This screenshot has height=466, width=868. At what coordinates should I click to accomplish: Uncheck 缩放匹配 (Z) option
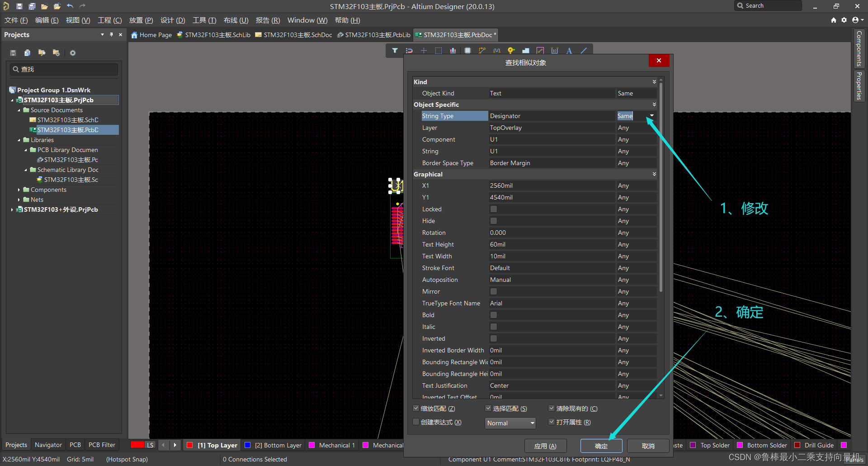click(x=416, y=408)
